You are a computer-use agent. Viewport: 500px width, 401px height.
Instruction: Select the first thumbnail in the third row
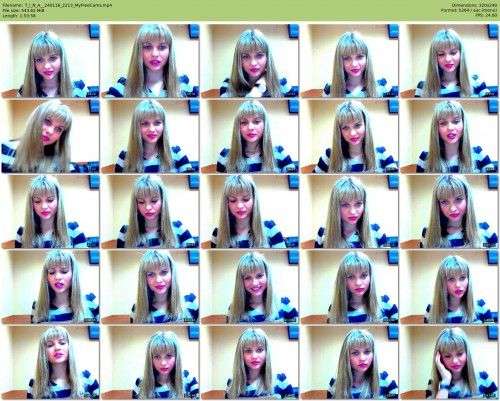point(51,212)
